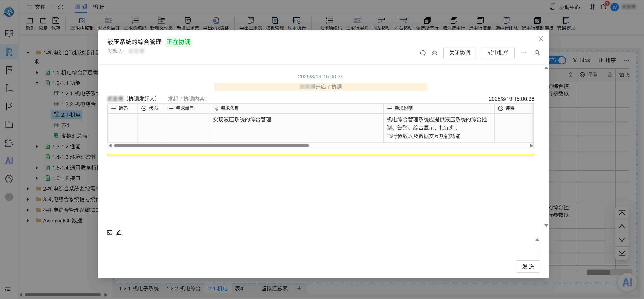
Task: Open AI assistant in left sidebar
Action: click(9, 161)
